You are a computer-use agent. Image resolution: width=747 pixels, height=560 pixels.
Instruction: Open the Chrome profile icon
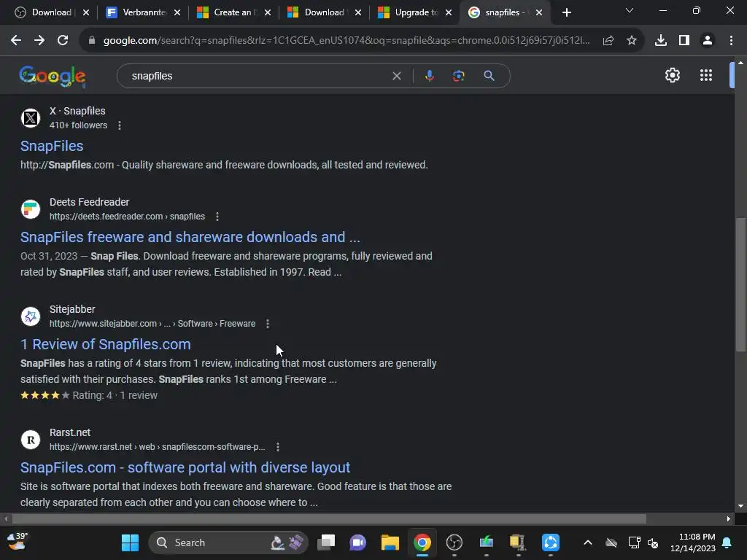pos(708,41)
